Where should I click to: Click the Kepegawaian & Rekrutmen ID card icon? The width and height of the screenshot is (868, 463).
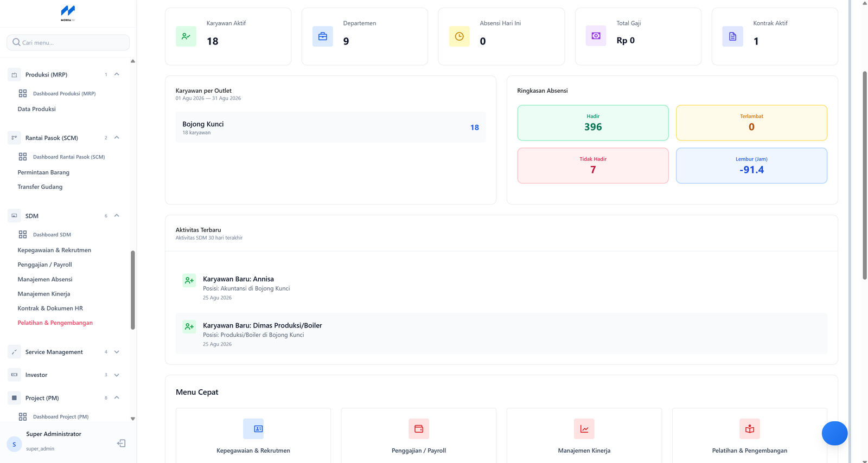(x=253, y=429)
